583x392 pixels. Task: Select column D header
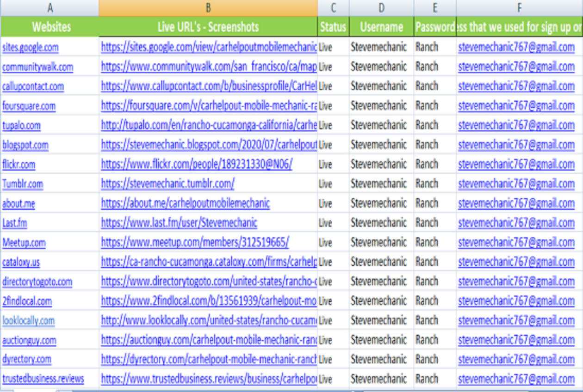[x=382, y=8]
